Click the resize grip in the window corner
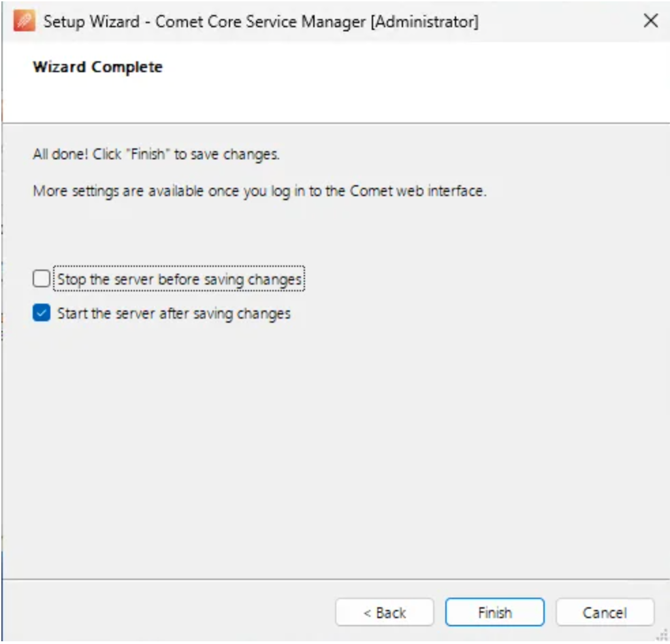The width and height of the screenshot is (670, 644). [x=660, y=636]
